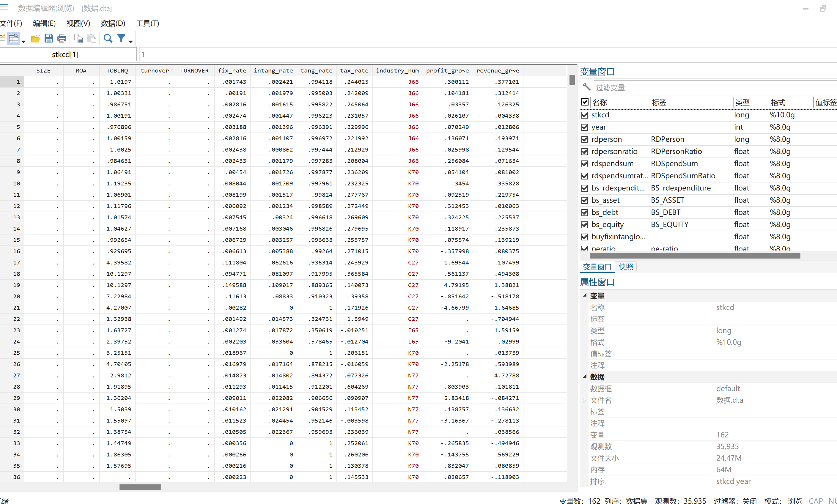
Task: Click the 类型 column header in variables list
Action: click(742, 102)
